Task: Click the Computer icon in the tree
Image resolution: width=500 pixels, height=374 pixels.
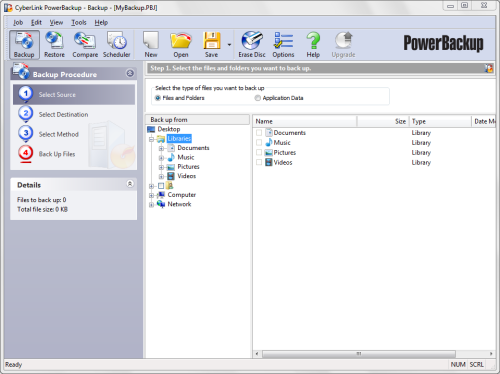Action: tap(161, 195)
